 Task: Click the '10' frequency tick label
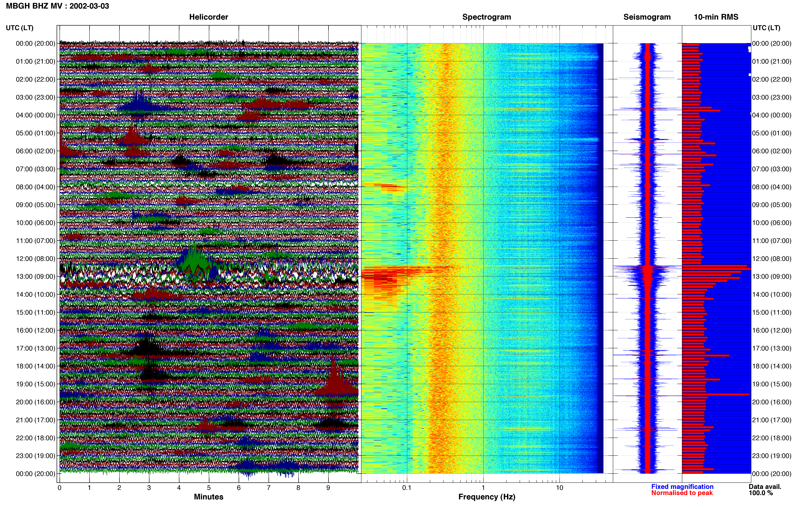pyautogui.click(x=559, y=488)
